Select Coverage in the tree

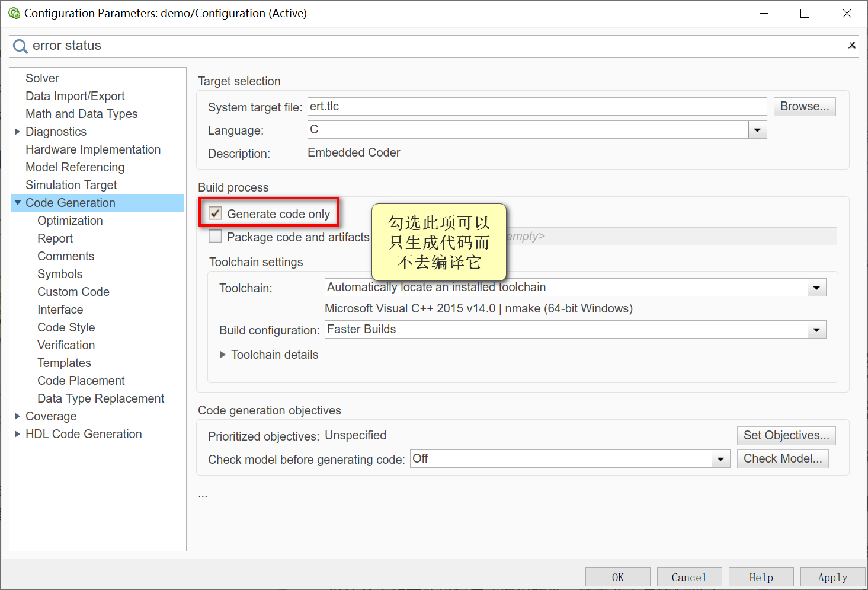(51, 416)
